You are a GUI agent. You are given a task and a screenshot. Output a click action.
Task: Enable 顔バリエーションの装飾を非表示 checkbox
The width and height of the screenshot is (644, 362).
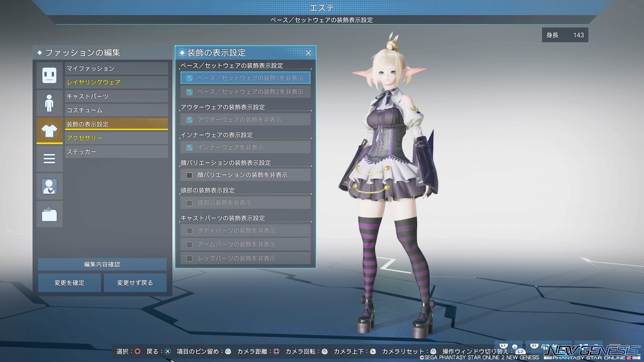click(x=189, y=175)
